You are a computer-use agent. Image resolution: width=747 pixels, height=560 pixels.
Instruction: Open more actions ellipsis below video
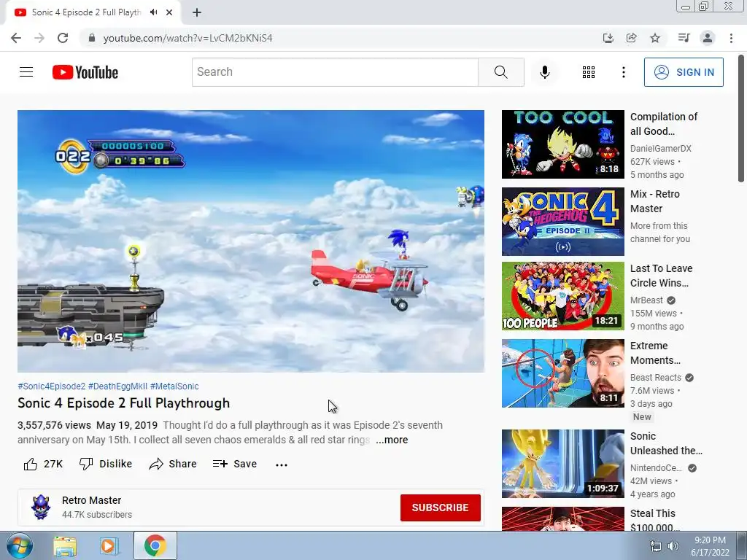282,464
